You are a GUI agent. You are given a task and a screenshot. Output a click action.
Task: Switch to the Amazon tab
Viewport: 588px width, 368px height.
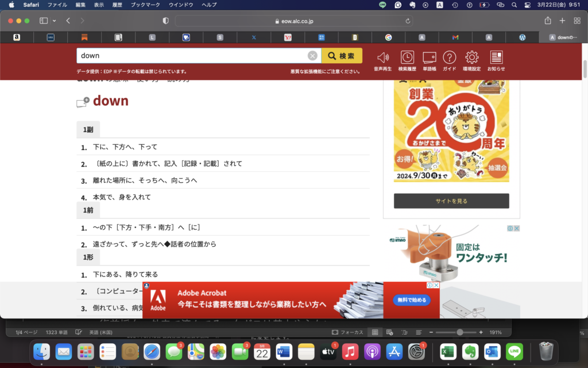pos(17,37)
